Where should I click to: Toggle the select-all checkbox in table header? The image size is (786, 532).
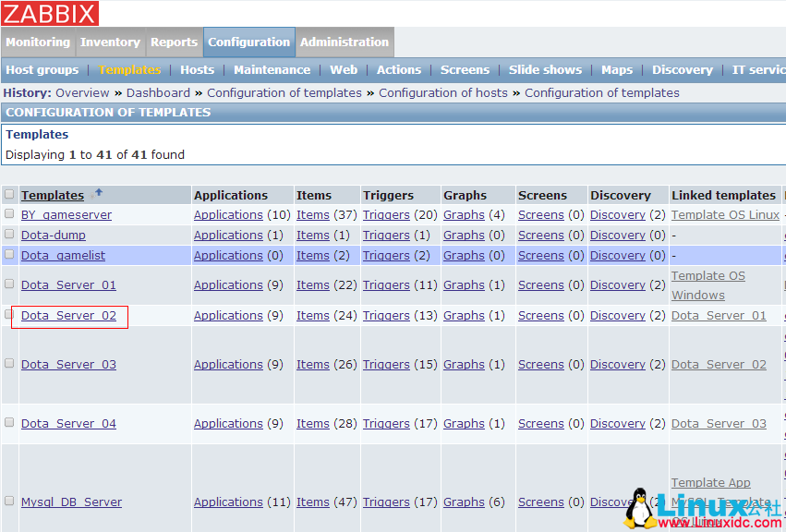tap(9, 195)
